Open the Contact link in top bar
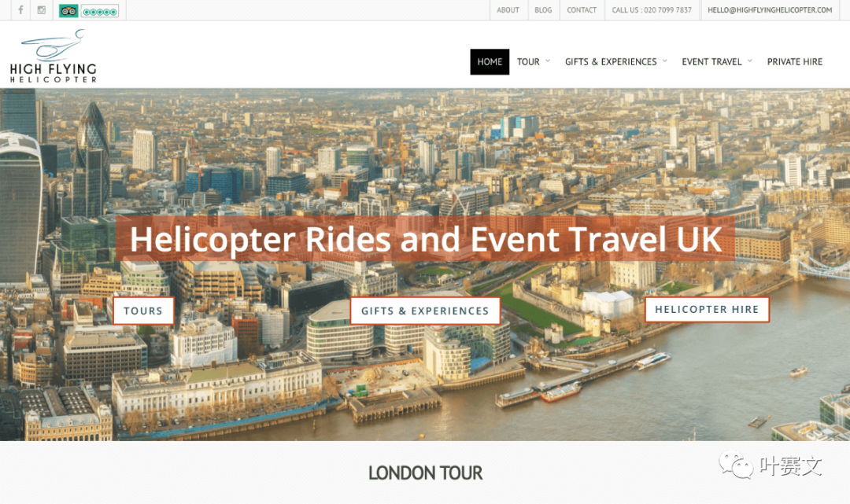The width and height of the screenshot is (850, 504). (582, 10)
